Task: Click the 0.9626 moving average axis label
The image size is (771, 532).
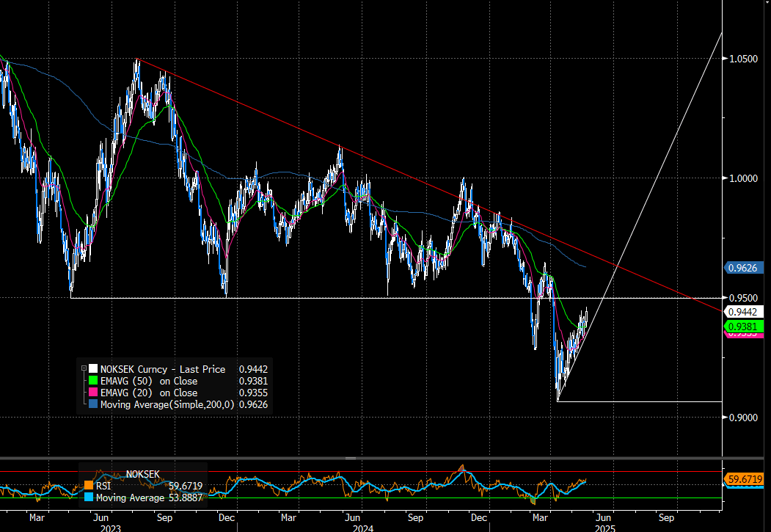Action: click(743, 267)
